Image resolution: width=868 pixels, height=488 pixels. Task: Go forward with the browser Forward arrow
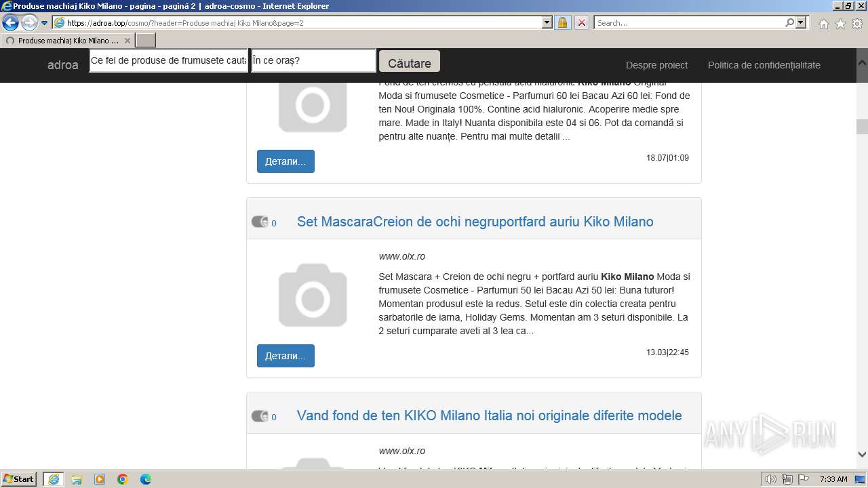[x=28, y=22]
